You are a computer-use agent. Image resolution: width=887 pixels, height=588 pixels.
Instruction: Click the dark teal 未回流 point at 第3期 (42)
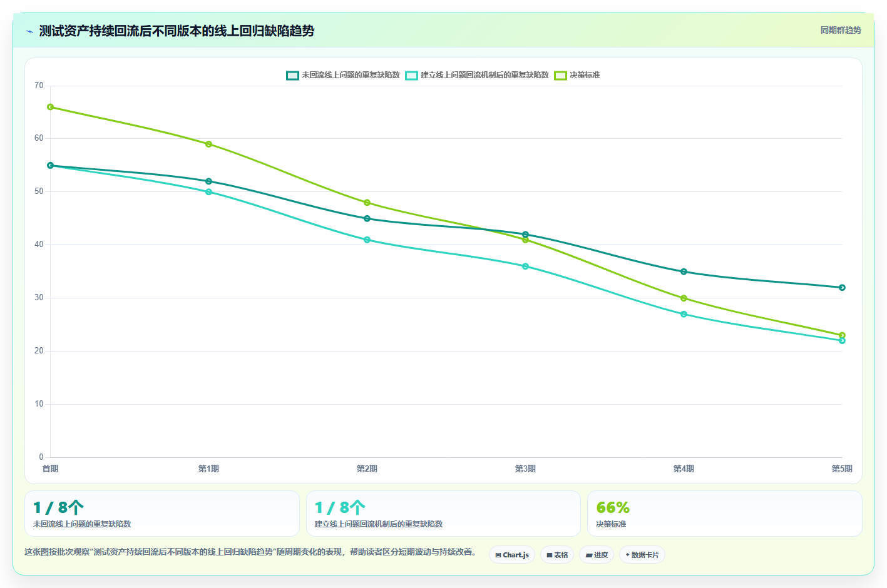click(526, 235)
